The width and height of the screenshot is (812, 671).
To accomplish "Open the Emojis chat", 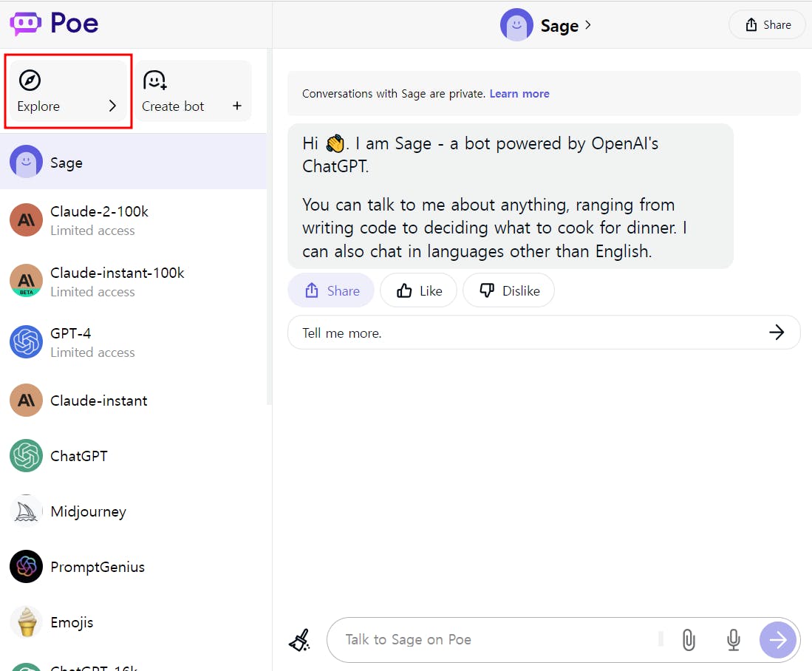I will click(133, 621).
